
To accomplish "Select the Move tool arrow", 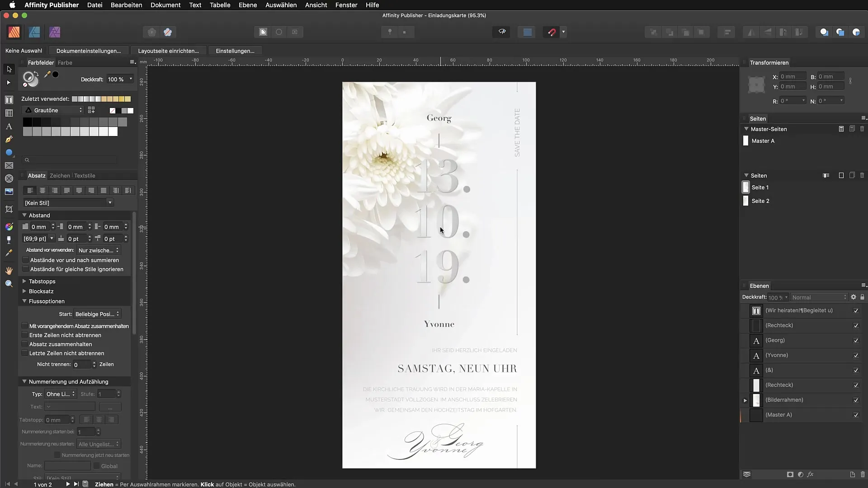I will click(9, 69).
